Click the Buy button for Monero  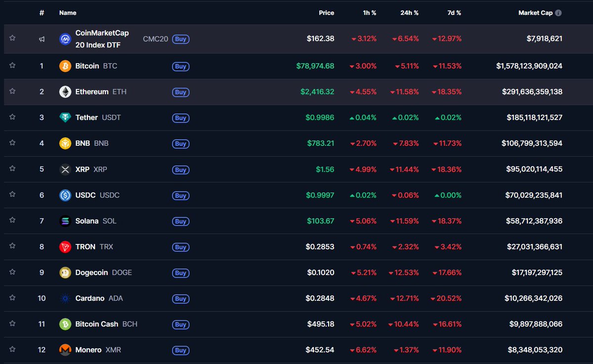pyautogui.click(x=181, y=350)
